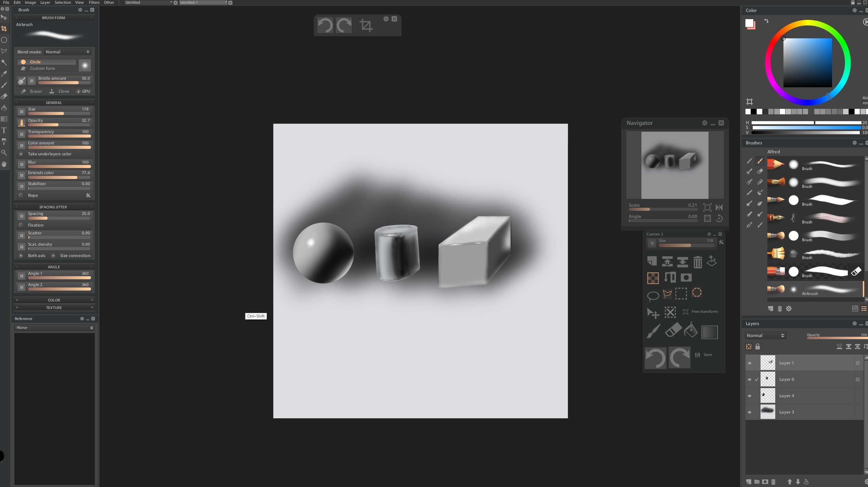Enable the Rope radio option
Screen dimensions: 868x487
[21, 195]
